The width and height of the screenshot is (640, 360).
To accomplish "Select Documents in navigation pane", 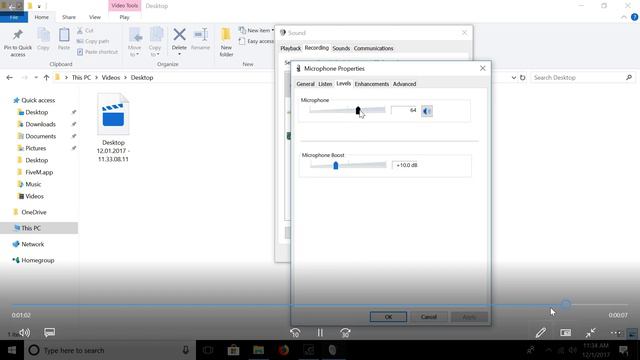I will pyautogui.click(x=40, y=136).
